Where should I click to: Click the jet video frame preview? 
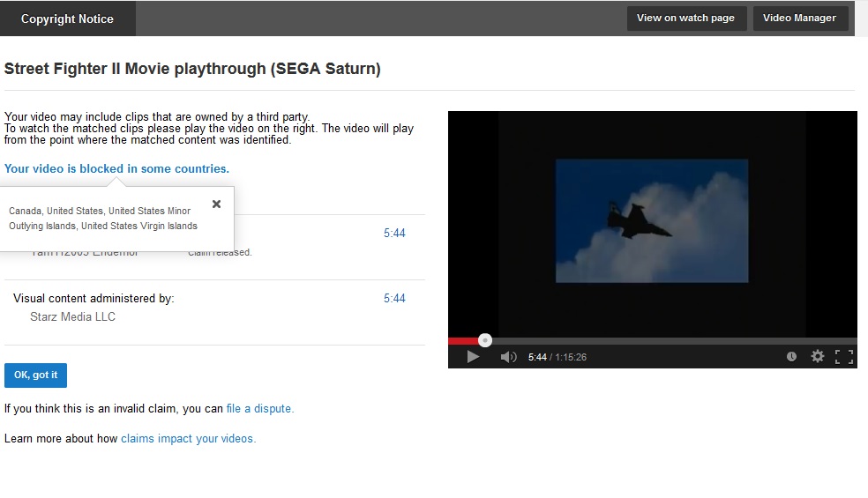652,220
